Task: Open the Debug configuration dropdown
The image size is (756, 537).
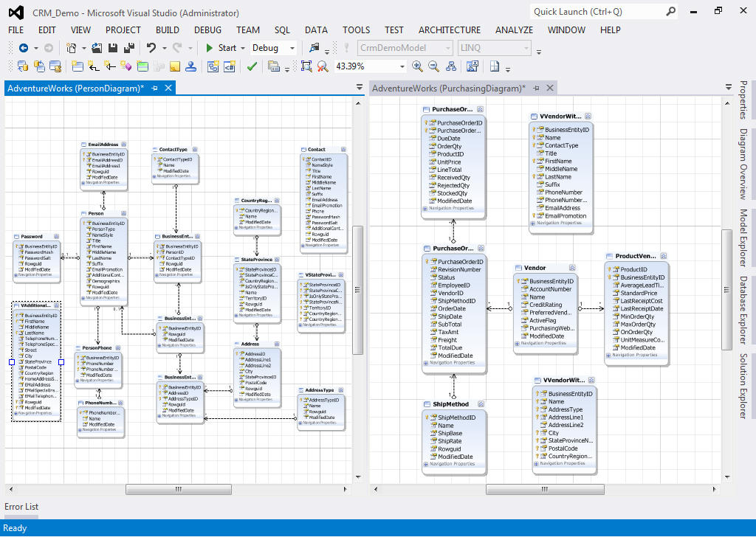Action: coord(292,48)
